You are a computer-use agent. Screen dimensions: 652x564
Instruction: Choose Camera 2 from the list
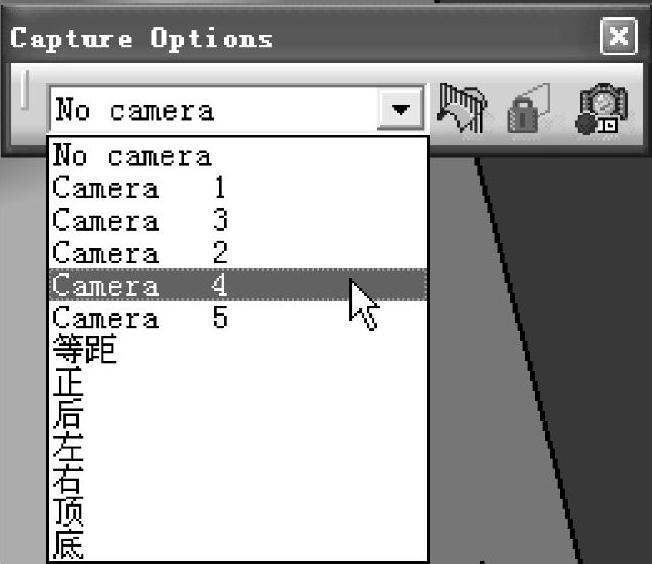[239, 252]
